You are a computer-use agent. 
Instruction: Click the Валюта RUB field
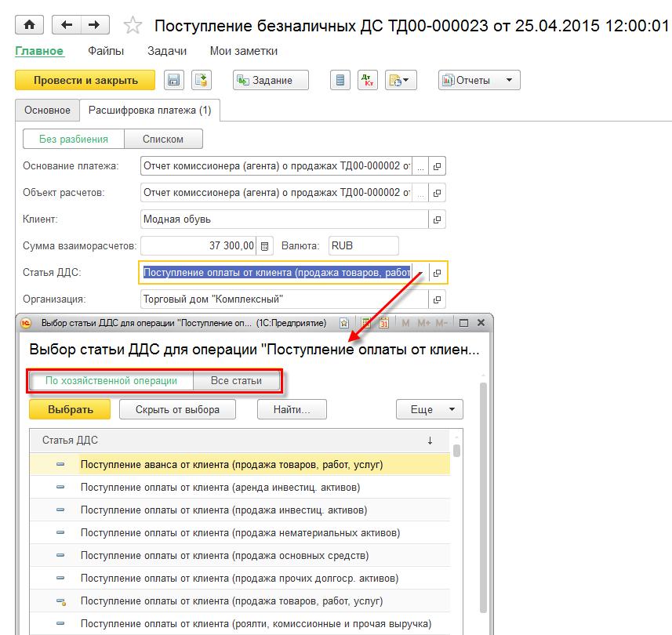tap(363, 246)
